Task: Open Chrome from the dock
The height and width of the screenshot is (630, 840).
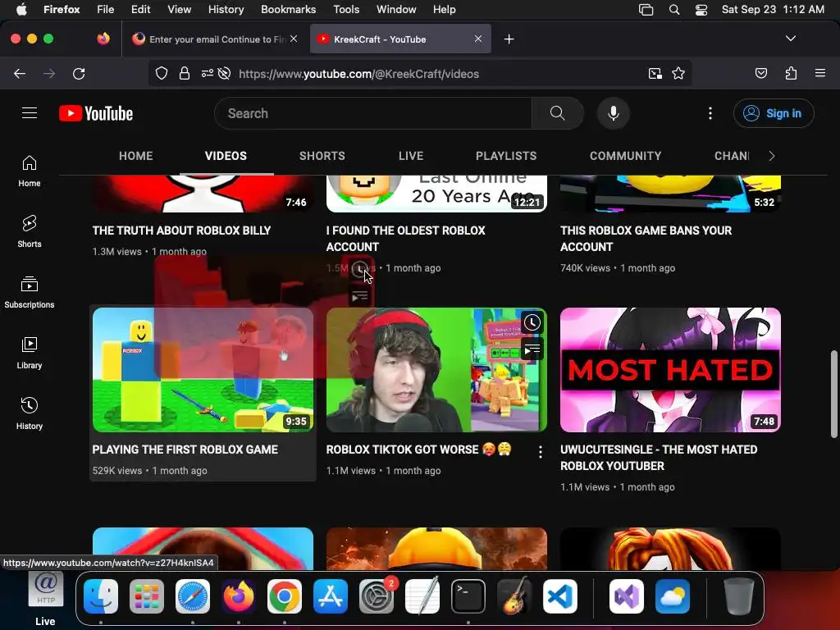Action: coord(284,596)
